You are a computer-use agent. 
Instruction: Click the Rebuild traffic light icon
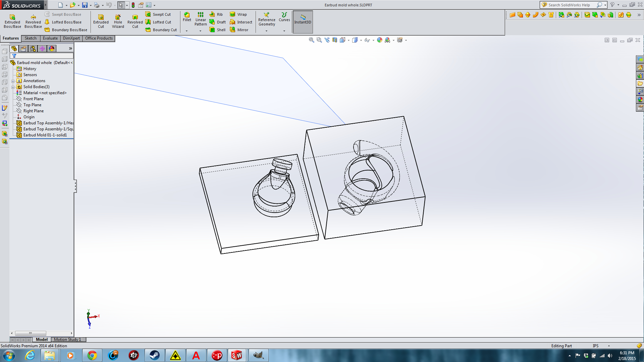point(133,5)
